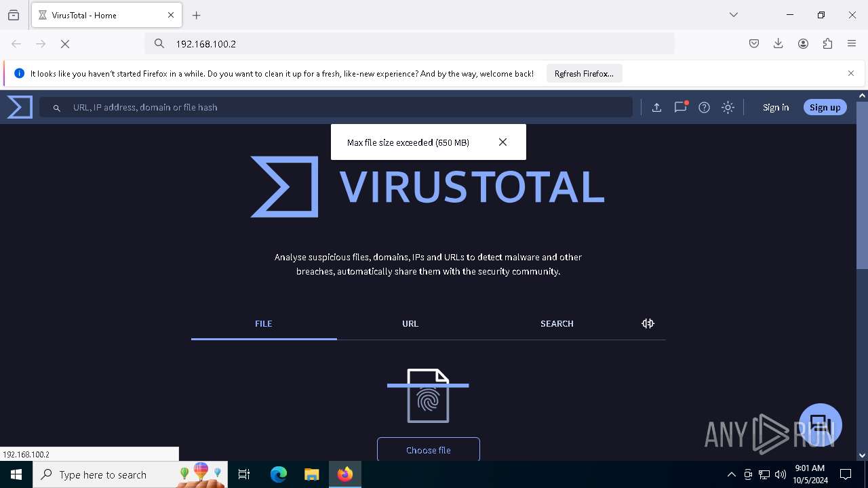Click the Firefox address bar

410,43
